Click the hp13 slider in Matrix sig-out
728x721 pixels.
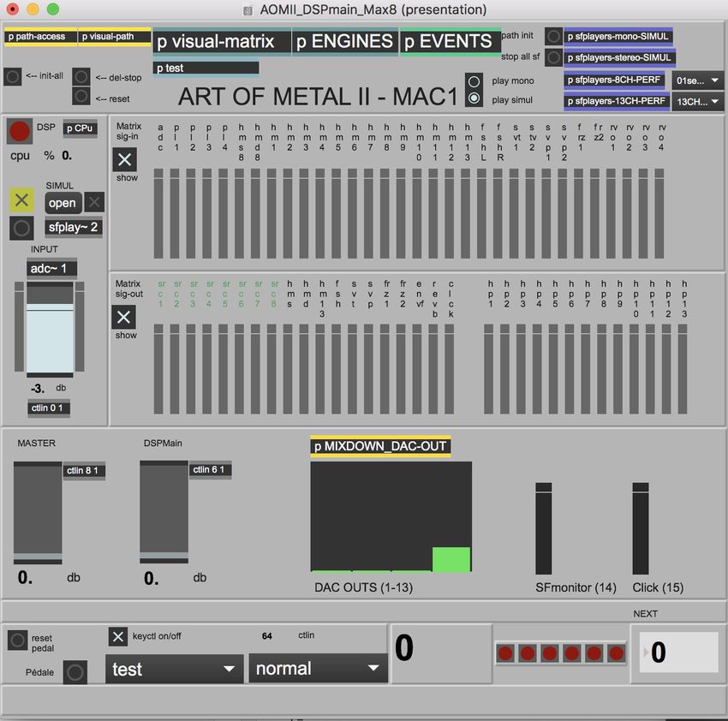click(x=683, y=369)
